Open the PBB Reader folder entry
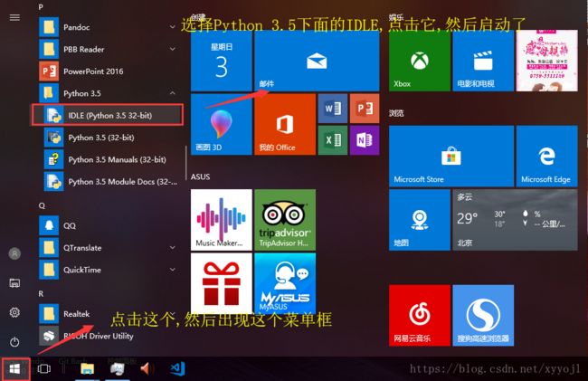Viewport: 588px width, 381px height. pyautogui.click(x=109, y=49)
